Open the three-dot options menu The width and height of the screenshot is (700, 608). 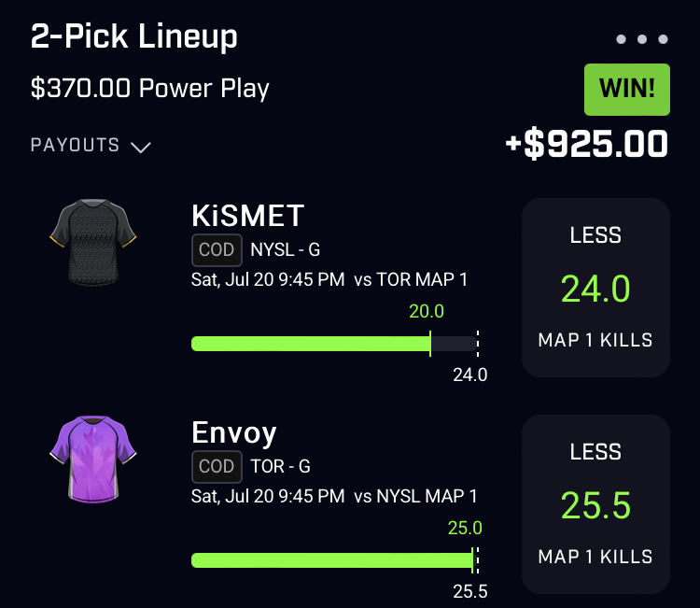(641, 39)
